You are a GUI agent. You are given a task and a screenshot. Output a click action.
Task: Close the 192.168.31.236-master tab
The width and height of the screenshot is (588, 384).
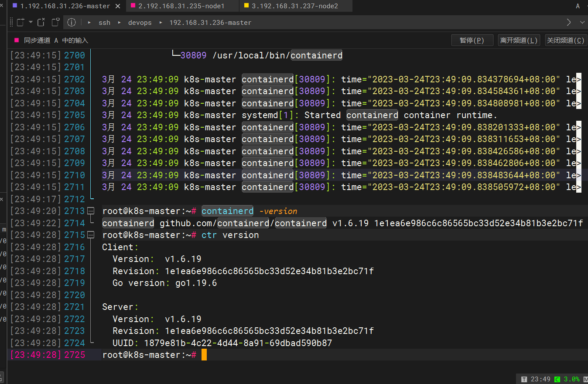pyautogui.click(x=117, y=6)
